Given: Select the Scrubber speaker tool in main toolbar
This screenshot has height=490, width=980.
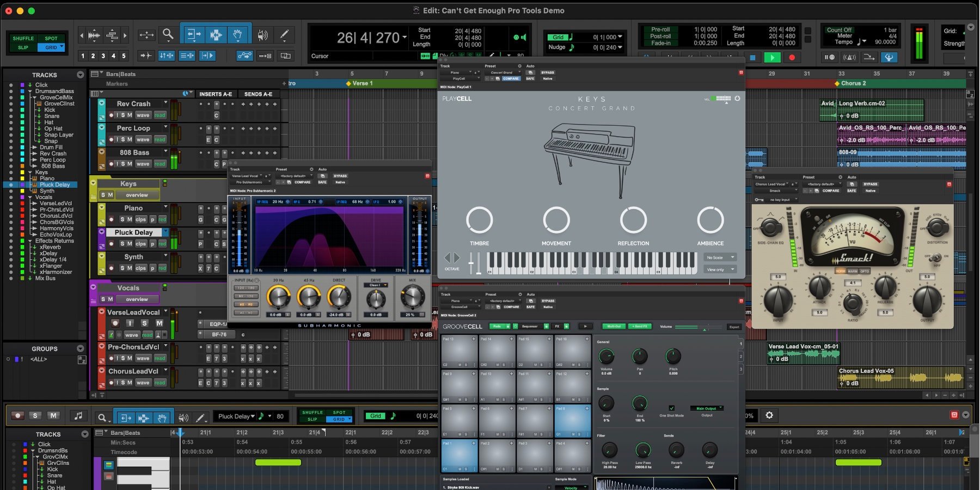Looking at the screenshot, I should 263,35.
